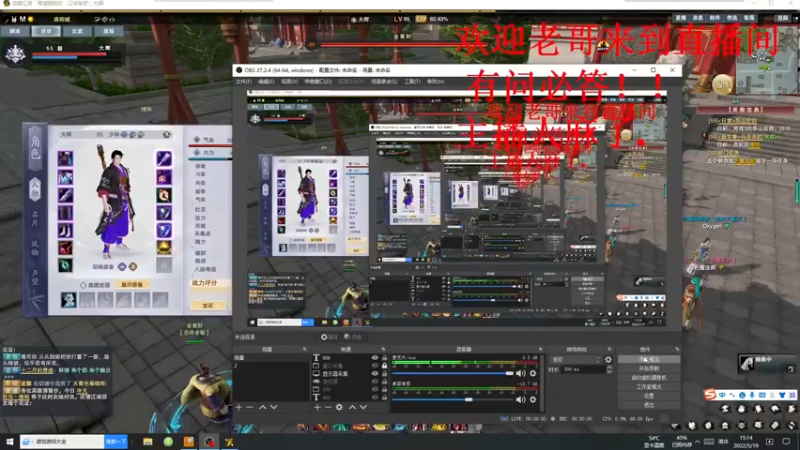Click Sogou voice input microphone icon

click(752, 395)
